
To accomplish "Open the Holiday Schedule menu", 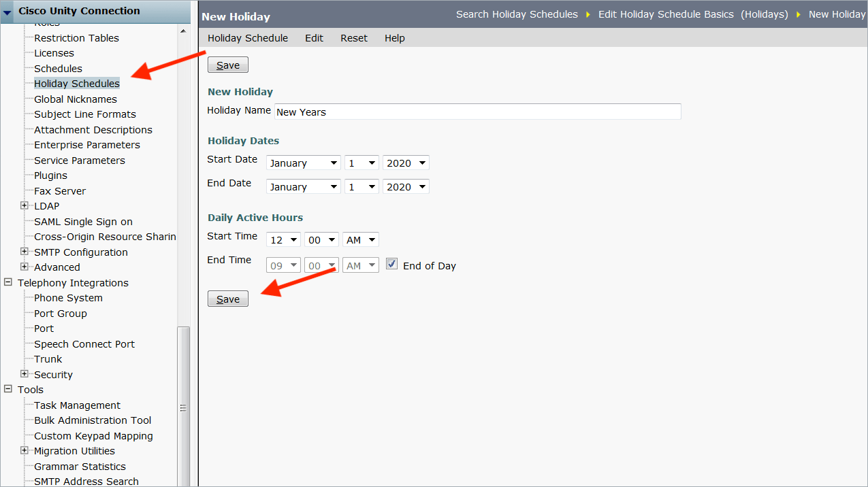I will click(x=248, y=38).
